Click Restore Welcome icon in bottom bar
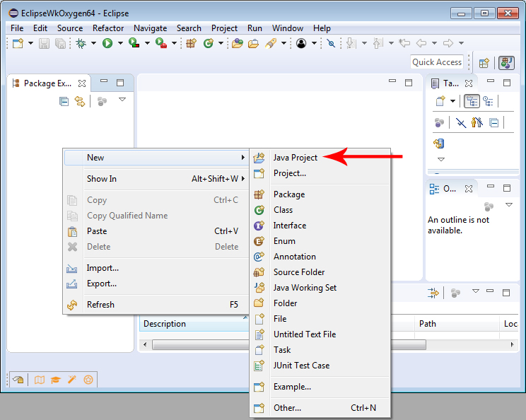This screenshot has height=420, width=526. pyautogui.click(x=18, y=380)
